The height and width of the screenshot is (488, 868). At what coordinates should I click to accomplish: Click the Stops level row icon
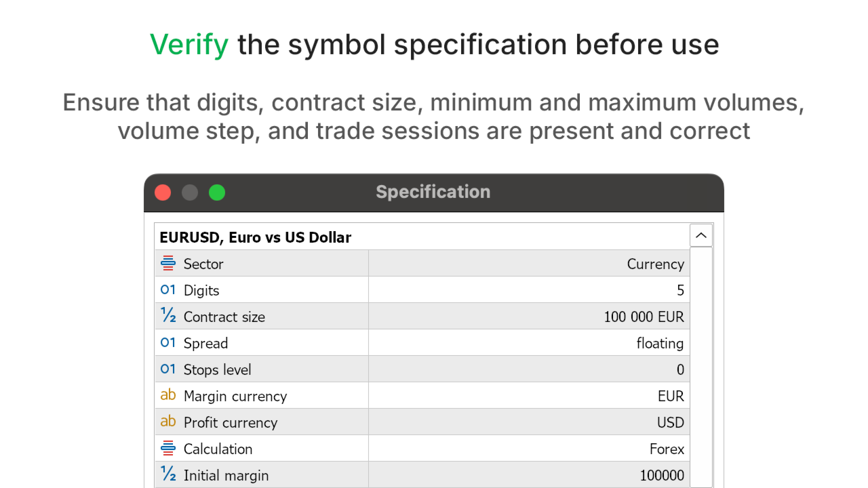click(x=168, y=369)
